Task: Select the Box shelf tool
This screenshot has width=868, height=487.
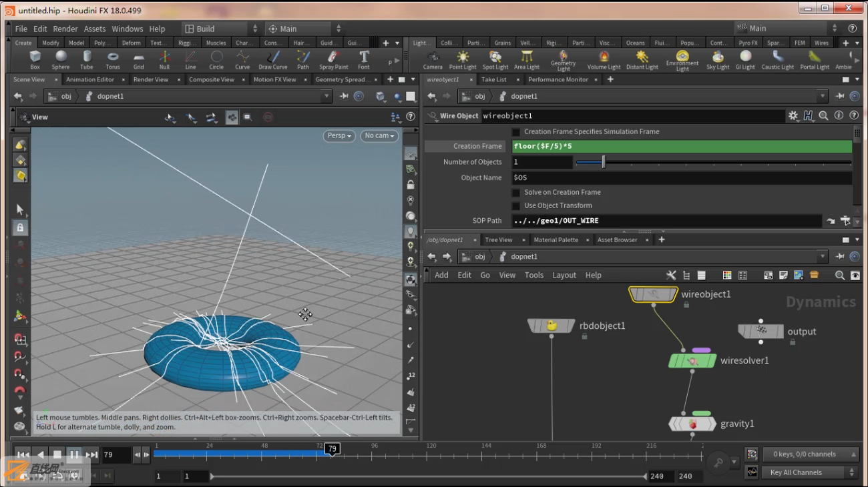Action: click(35, 60)
